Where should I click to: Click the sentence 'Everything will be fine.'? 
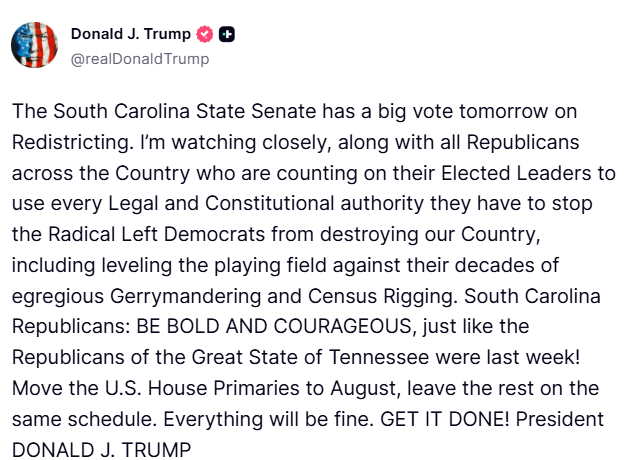269,419
